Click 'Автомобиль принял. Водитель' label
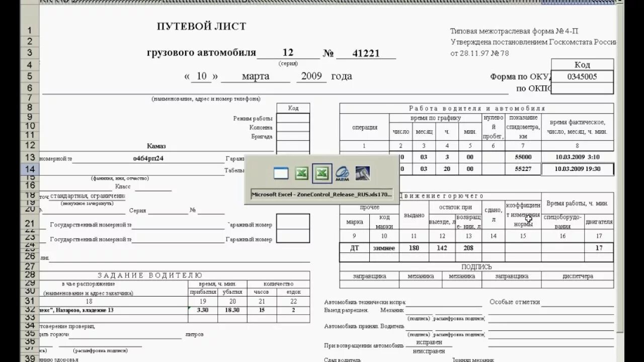Screen dimensions: 644x362 coord(364,326)
